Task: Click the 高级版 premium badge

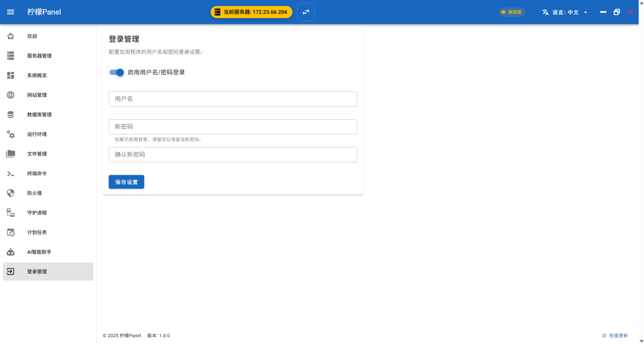Action: (x=512, y=12)
